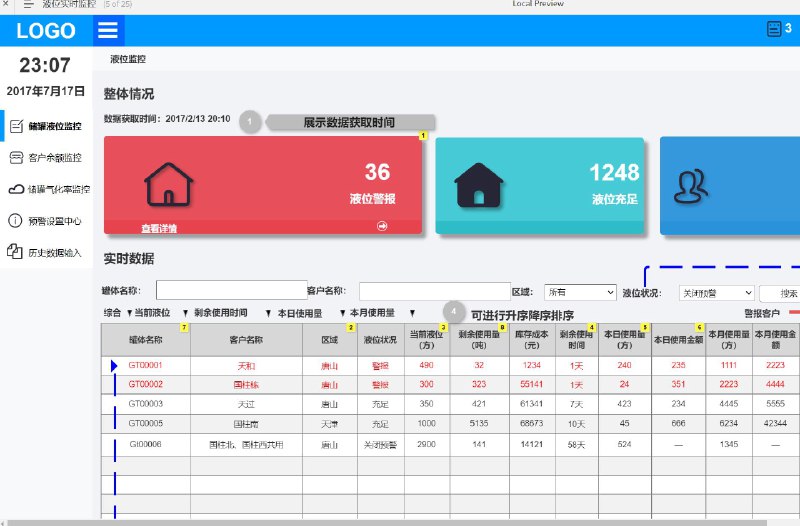Open 历史数据输入 menu item

click(55, 253)
